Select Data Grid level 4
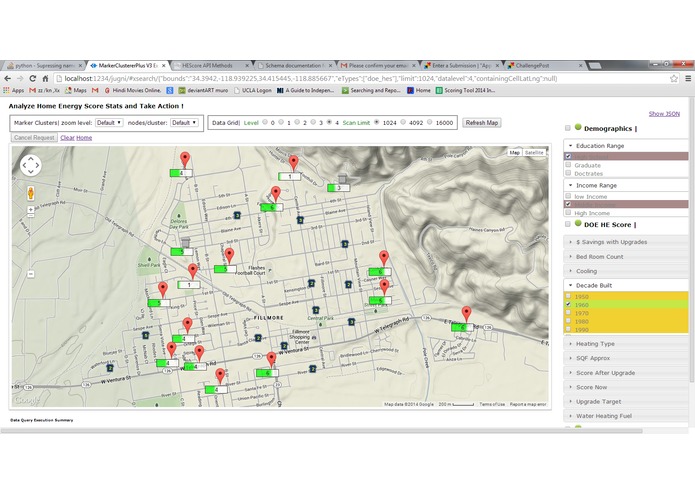The height and width of the screenshot is (494, 695). (x=329, y=122)
